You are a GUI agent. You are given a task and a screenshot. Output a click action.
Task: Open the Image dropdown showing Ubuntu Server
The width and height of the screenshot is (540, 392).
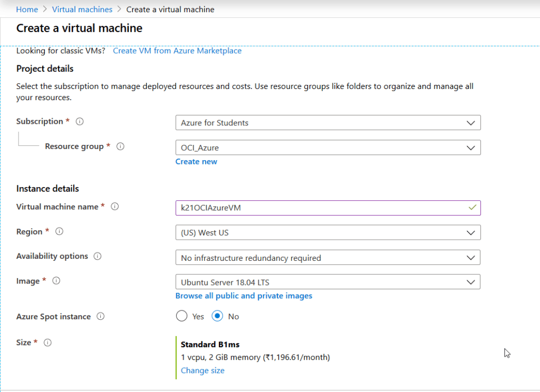pyautogui.click(x=327, y=282)
